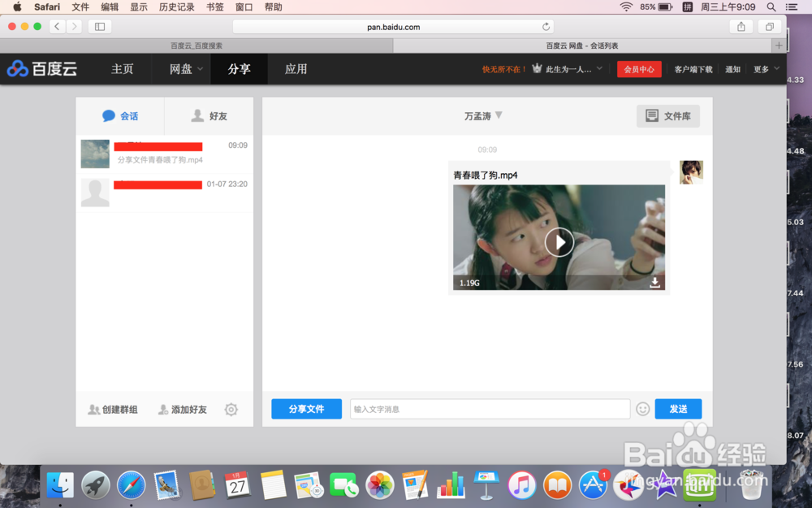Expand the 网盘 dropdown menu
Screen dimensions: 812x508
point(185,69)
